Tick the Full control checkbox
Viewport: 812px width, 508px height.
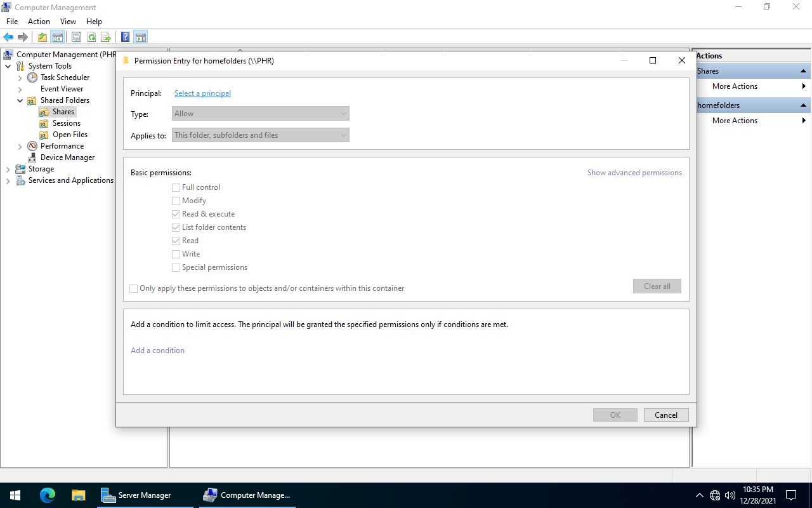(x=176, y=187)
